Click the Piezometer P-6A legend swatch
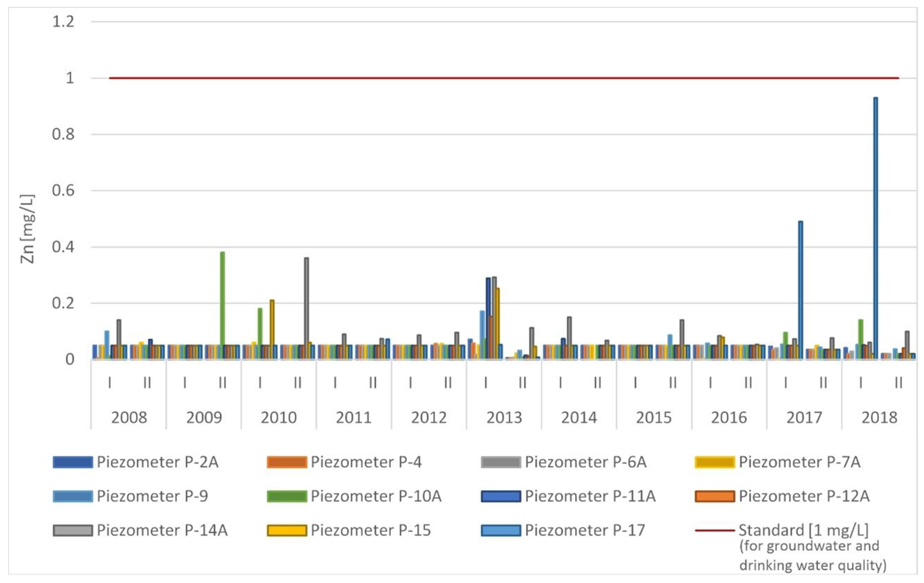 [501, 462]
